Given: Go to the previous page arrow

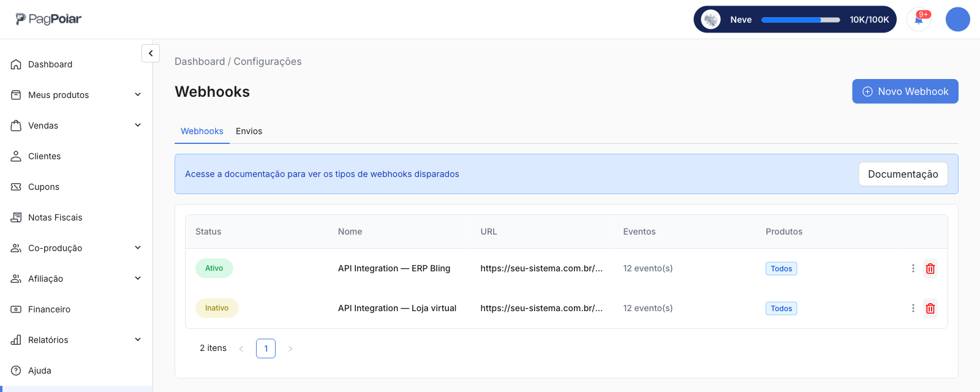Looking at the screenshot, I should pos(241,349).
